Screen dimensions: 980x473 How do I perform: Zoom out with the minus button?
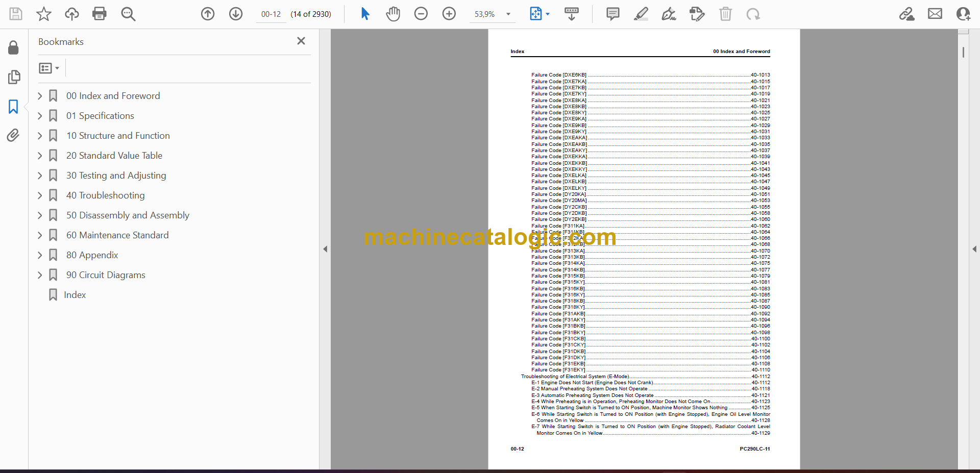pos(421,14)
